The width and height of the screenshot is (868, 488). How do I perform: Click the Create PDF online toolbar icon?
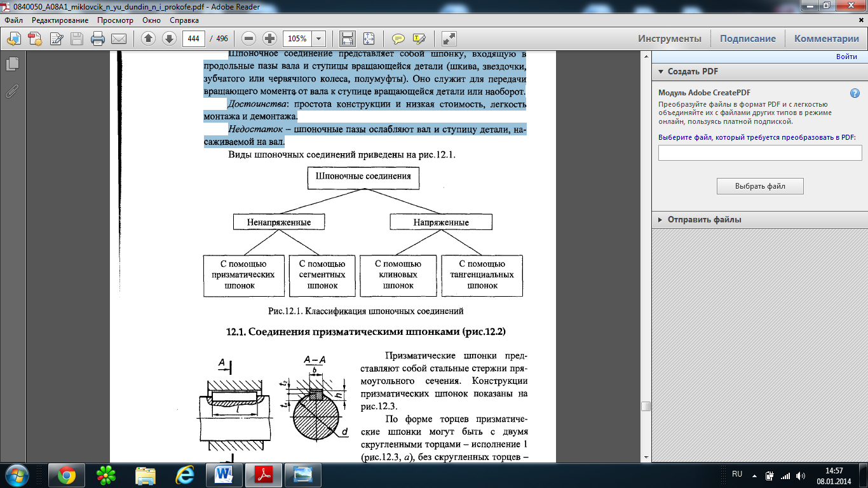[35, 39]
